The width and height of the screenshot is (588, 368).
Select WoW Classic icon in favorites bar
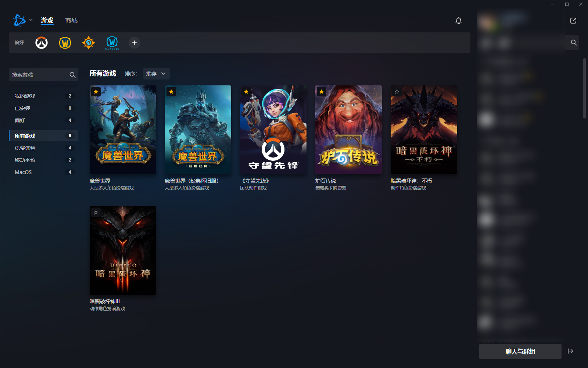tap(112, 43)
